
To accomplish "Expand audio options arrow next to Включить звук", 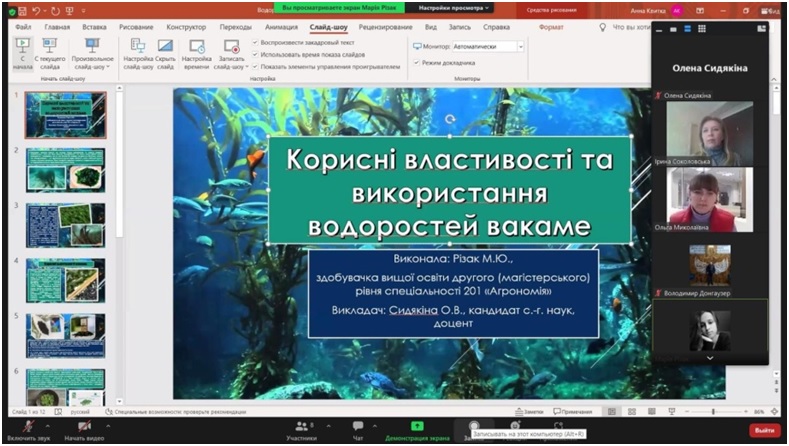I will click(x=48, y=426).
